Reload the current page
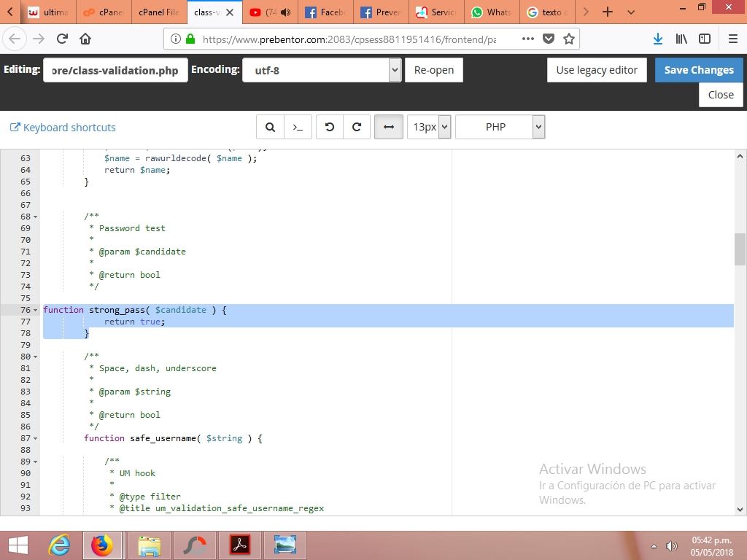Image resolution: width=747 pixels, height=560 pixels. pos(62,39)
